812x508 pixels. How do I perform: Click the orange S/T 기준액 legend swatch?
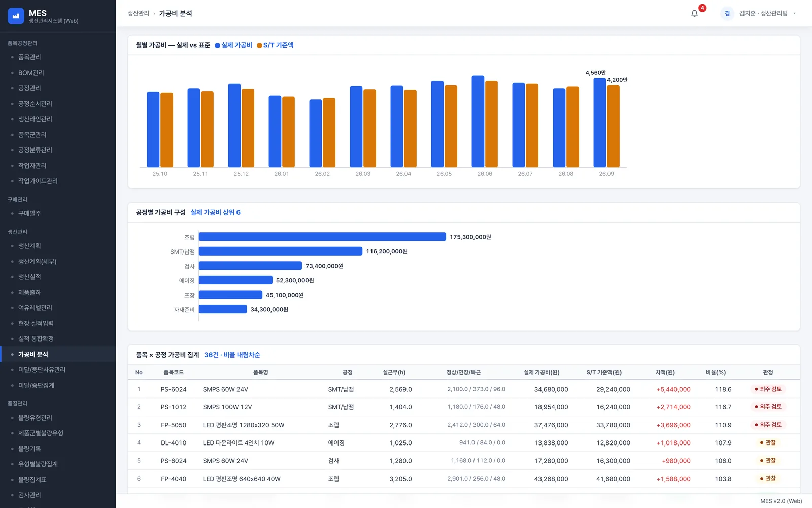pos(259,45)
